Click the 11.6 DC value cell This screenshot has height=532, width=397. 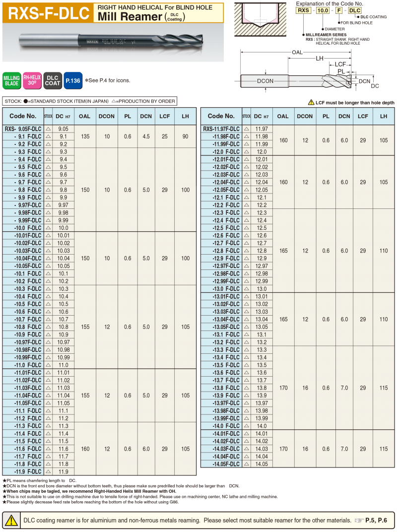64,449
